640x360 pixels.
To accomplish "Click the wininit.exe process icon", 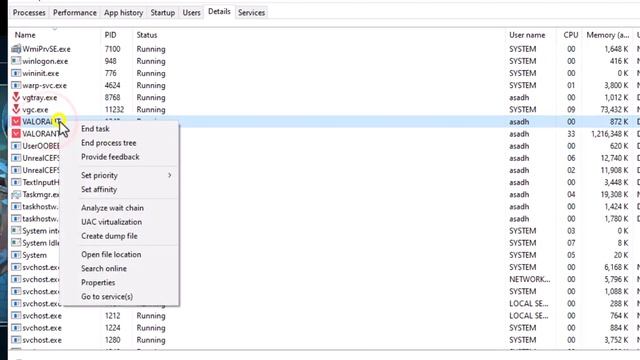I will 16,73.
